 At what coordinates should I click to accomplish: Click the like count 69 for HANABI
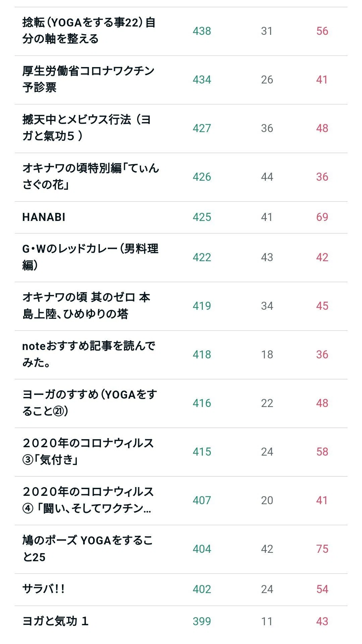click(322, 217)
